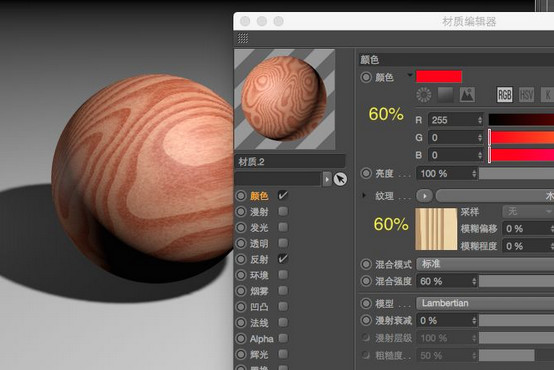The width and height of the screenshot is (554, 370).
Task: Select the 辉光 channel label
Action: tap(259, 354)
